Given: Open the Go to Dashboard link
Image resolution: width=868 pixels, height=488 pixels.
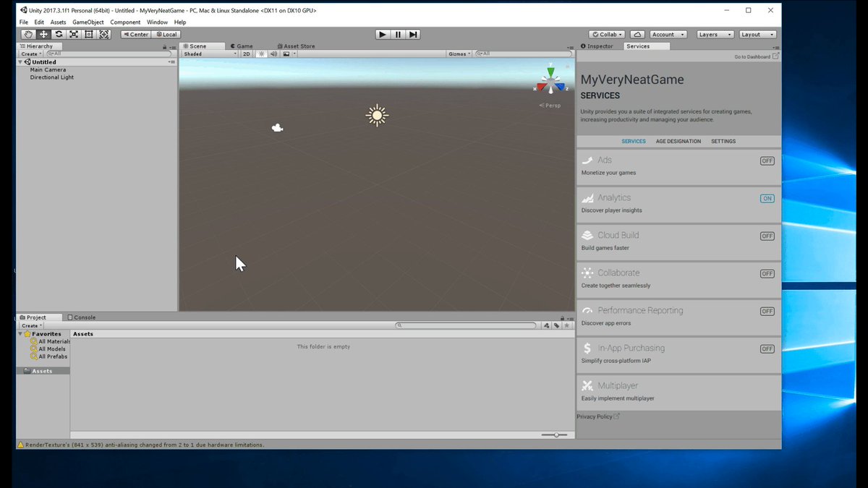Looking at the screenshot, I should [757, 56].
